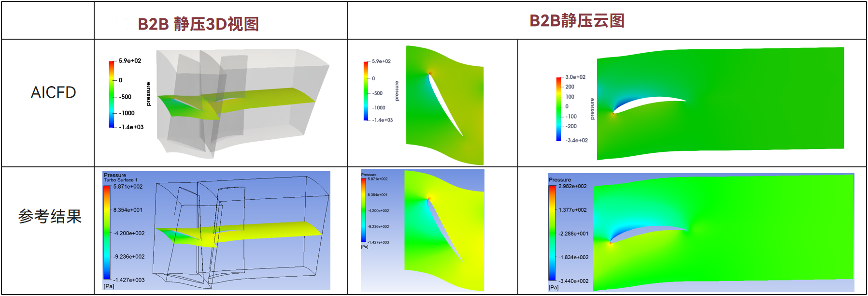
Task: Click the Turbo Surface 1 label
Action: [x=120, y=180]
